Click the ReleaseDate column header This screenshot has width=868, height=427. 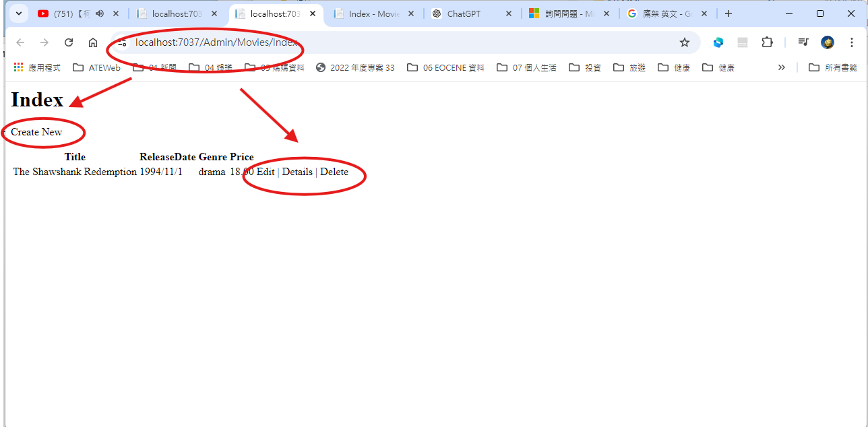pyautogui.click(x=168, y=157)
